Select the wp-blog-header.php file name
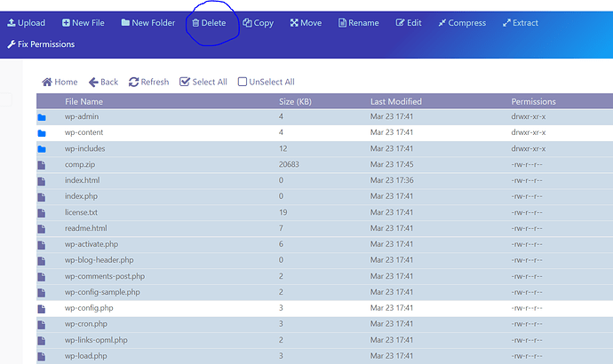Viewport: 613px width, 364px height. (100, 260)
